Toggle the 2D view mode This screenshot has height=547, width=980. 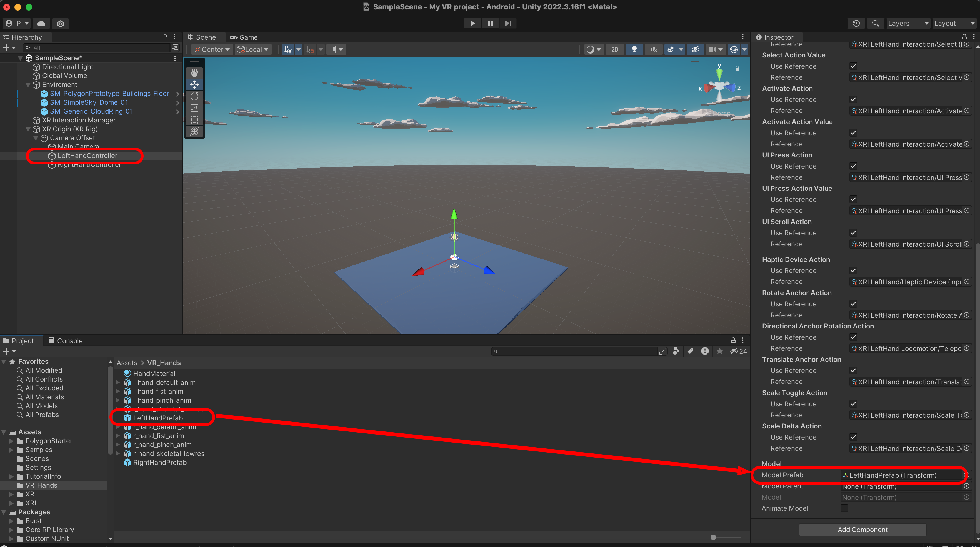tap(614, 49)
